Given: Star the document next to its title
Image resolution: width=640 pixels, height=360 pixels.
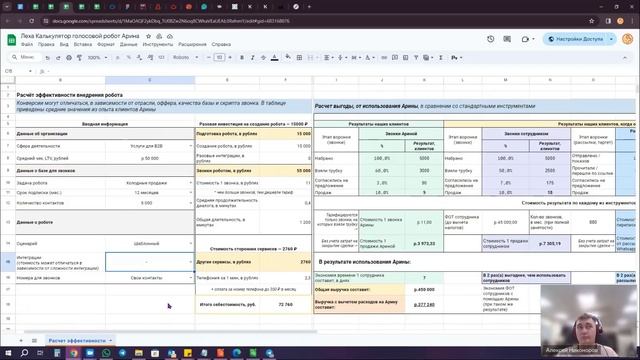Looking at the screenshot, I should pos(149,36).
